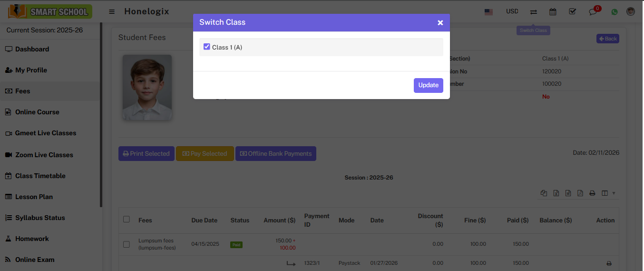The image size is (644, 271).
Task: Open Lesson Plan in sidebar
Action: pyautogui.click(x=34, y=197)
